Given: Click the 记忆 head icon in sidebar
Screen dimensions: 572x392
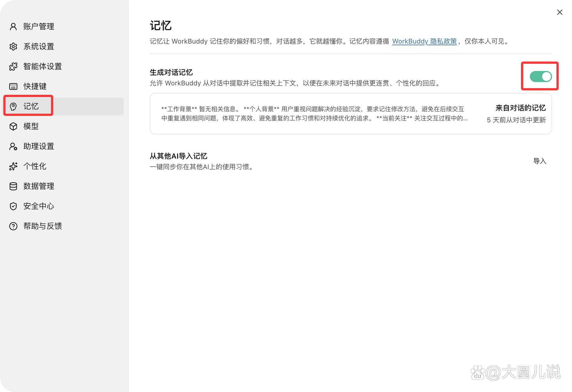Looking at the screenshot, I should pyautogui.click(x=13, y=106).
